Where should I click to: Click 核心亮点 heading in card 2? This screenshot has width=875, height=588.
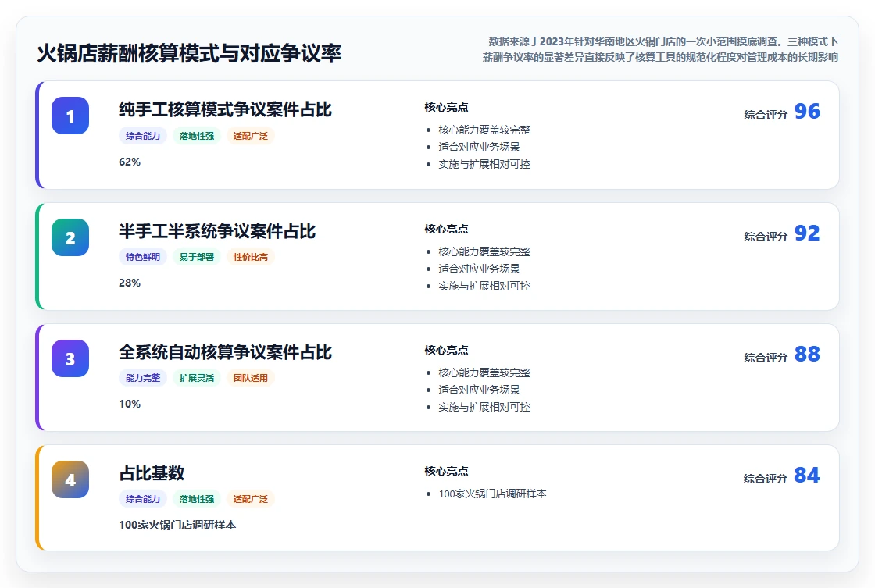point(446,229)
